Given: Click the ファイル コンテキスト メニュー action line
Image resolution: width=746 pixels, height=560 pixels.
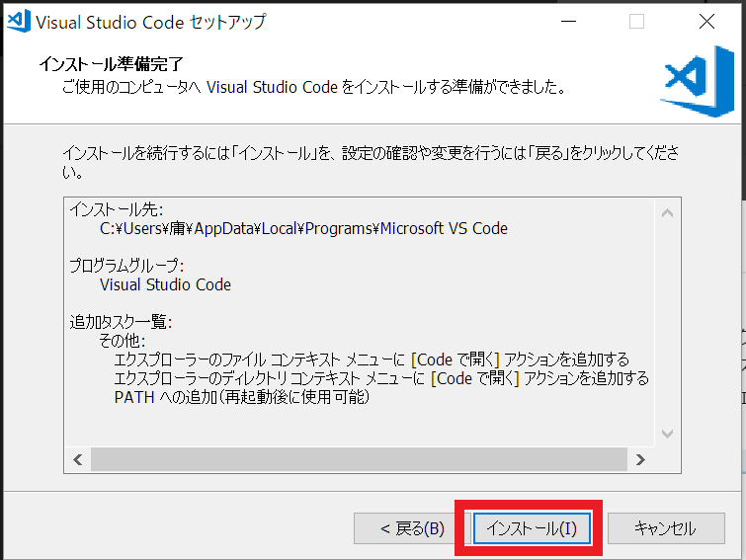Looking at the screenshot, I should point(372,360).
